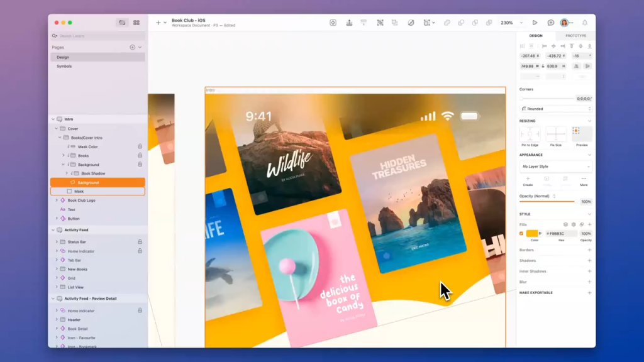Open the No Layer Style dropdown
Screen dimensions: 644x362
(x=556, y=166)
